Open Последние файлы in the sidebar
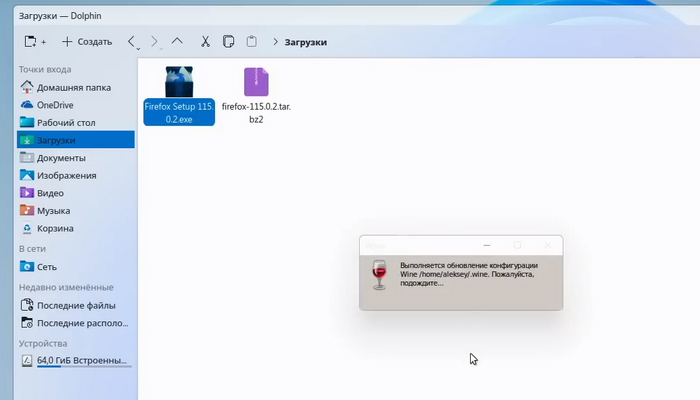The width and height of the screenshot is (700, 400). 75,305
